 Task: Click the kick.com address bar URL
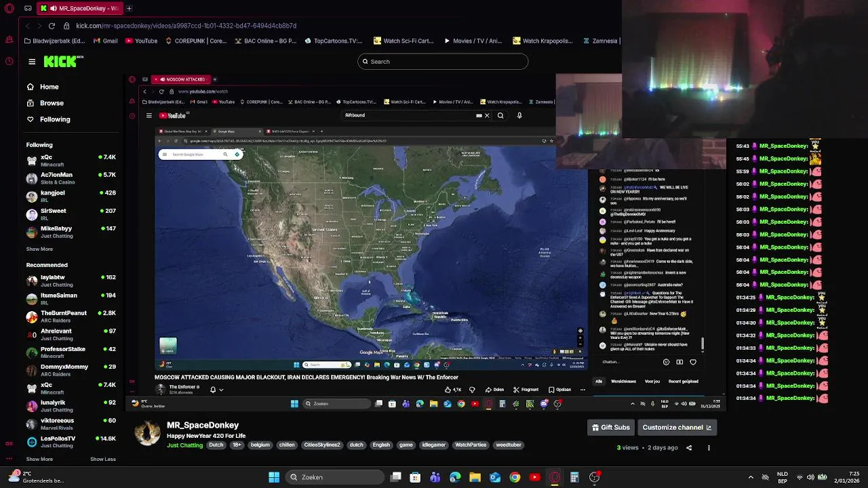pos(186,26)
